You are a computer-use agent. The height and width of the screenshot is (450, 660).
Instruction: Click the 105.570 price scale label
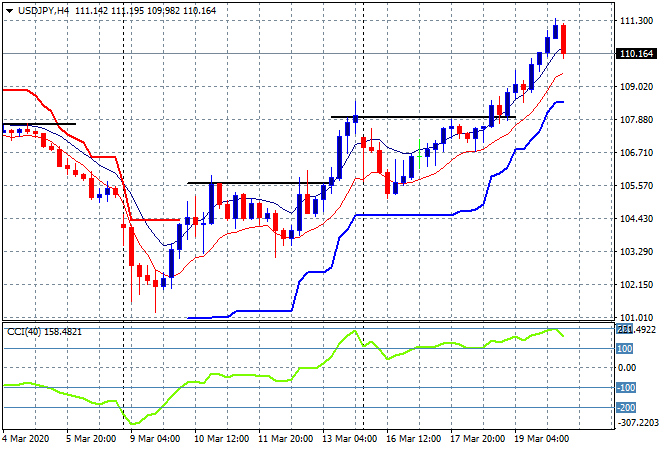636,185
